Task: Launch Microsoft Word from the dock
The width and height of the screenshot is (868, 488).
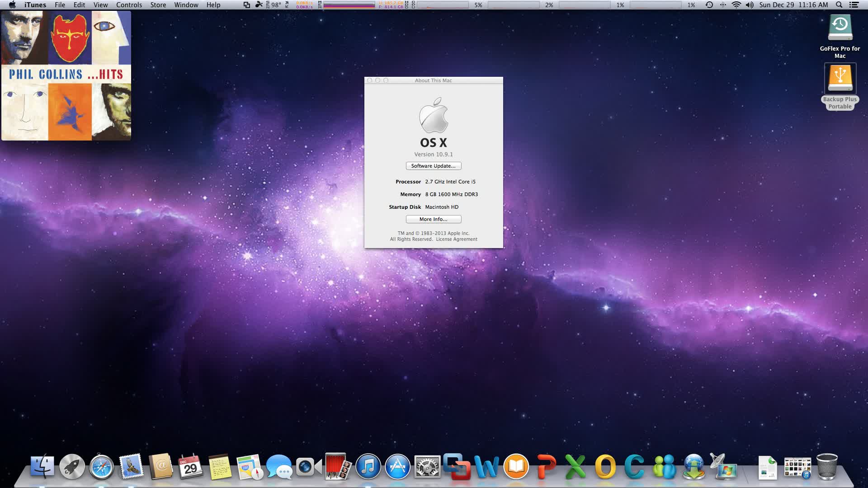Action: point(486,467)
